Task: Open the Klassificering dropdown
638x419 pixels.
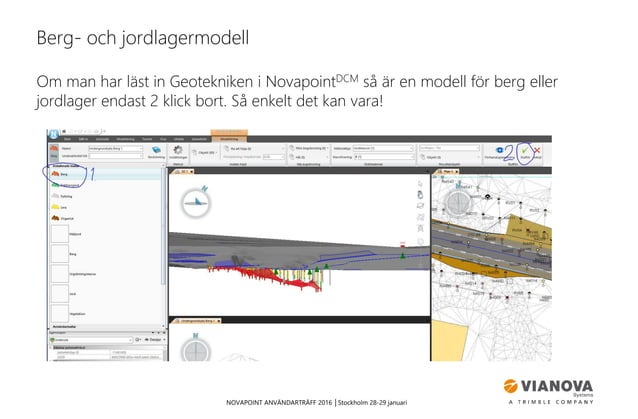Action: 383,156
